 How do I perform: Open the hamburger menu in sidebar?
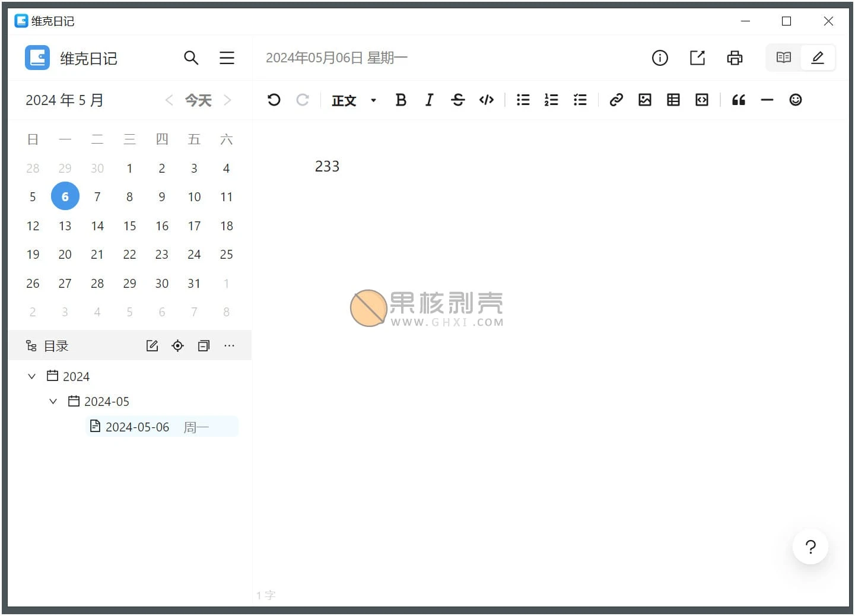click(x=227, y=58)
